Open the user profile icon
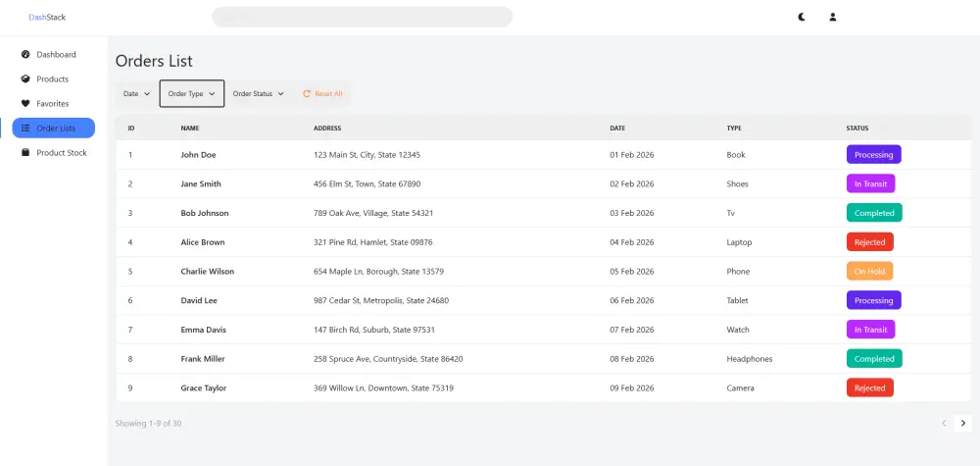 [832, 17]
